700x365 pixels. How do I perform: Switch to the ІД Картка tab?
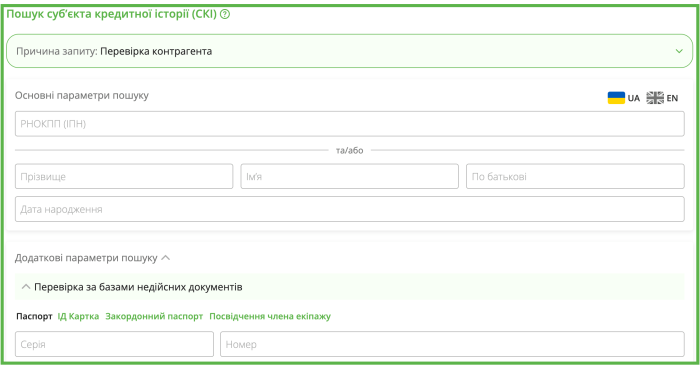pyautogui.click(x=78, y=316)
